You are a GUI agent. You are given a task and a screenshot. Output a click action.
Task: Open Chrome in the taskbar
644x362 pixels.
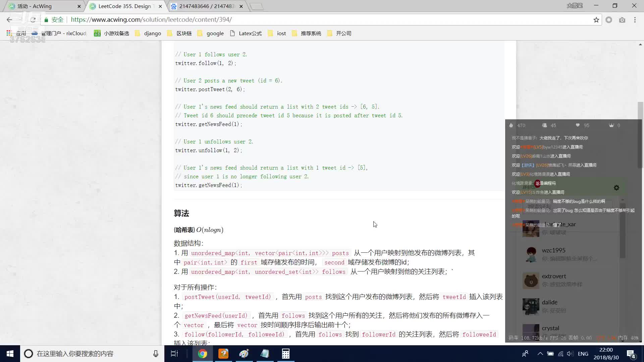202,354
